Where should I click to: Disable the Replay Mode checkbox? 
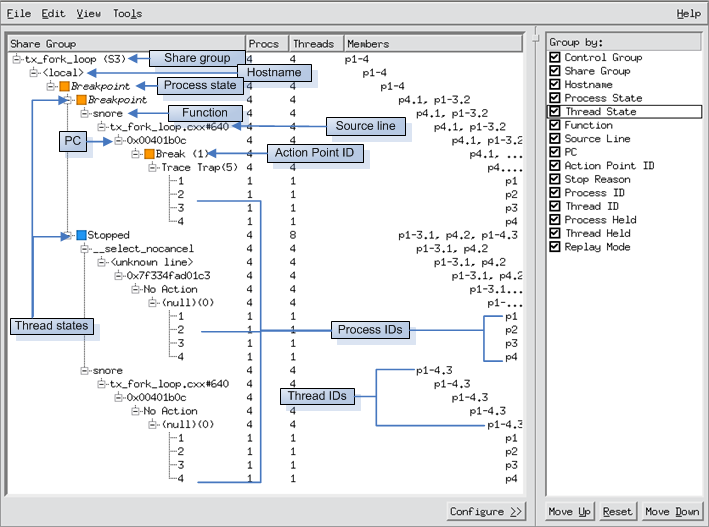[555, 247]
